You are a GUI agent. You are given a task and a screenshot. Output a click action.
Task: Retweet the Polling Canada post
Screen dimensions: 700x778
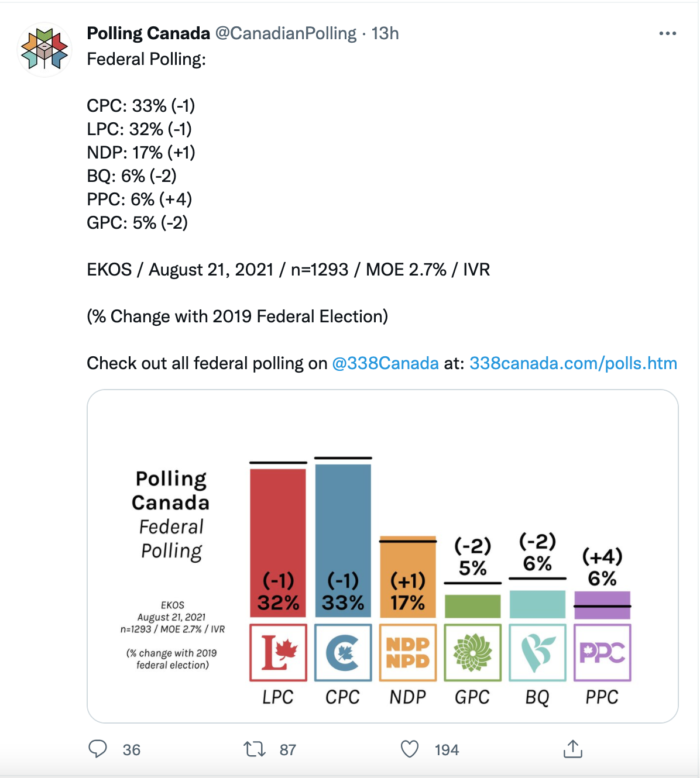tap(255, 749)
